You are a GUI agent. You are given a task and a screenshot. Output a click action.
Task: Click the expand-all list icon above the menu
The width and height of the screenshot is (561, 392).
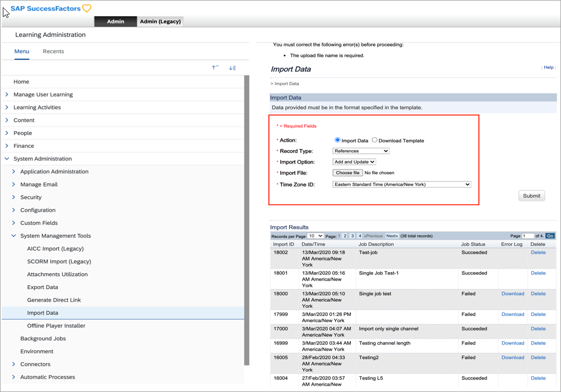click(x=232, y=67)
